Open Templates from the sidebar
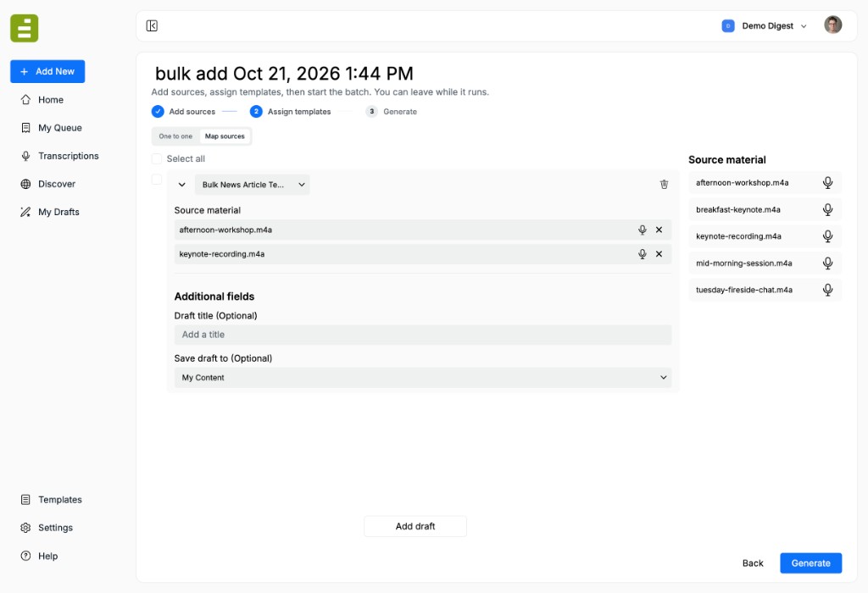Image resolution: width=868 pixels, height=593 pixels. pos(60,500)
